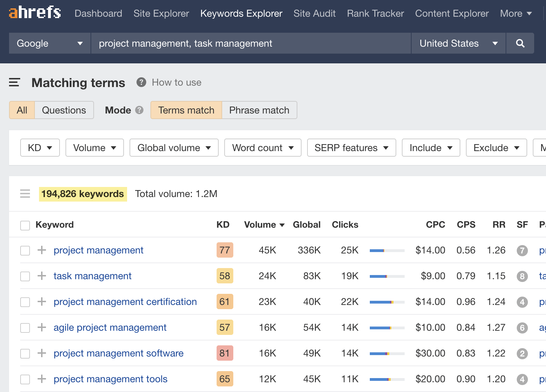Open the United States country dropdown
Viewport: 546px width, 392px height.
[458, 43]
